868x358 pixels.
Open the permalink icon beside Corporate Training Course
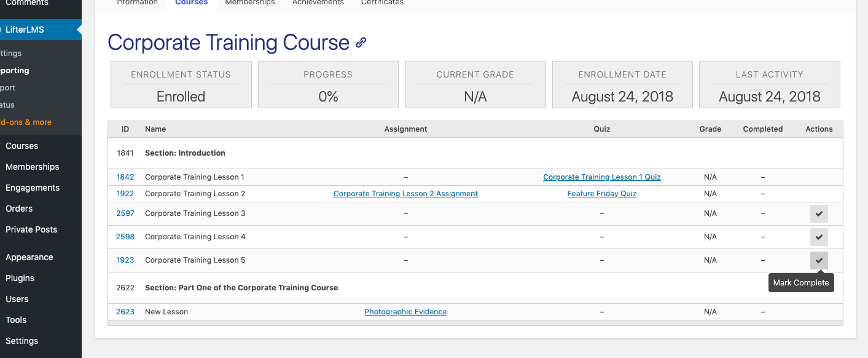pos(361,42)
